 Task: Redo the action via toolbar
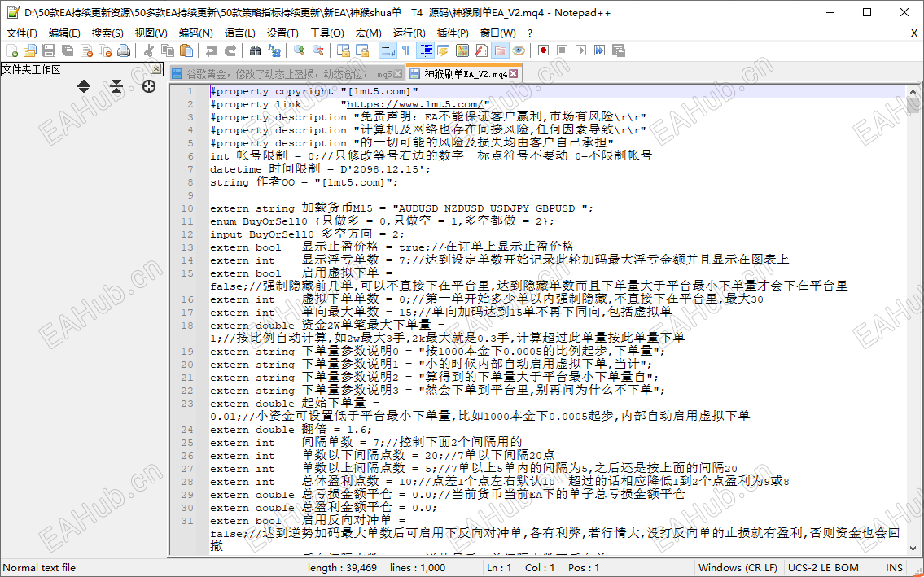click(230, 50)
